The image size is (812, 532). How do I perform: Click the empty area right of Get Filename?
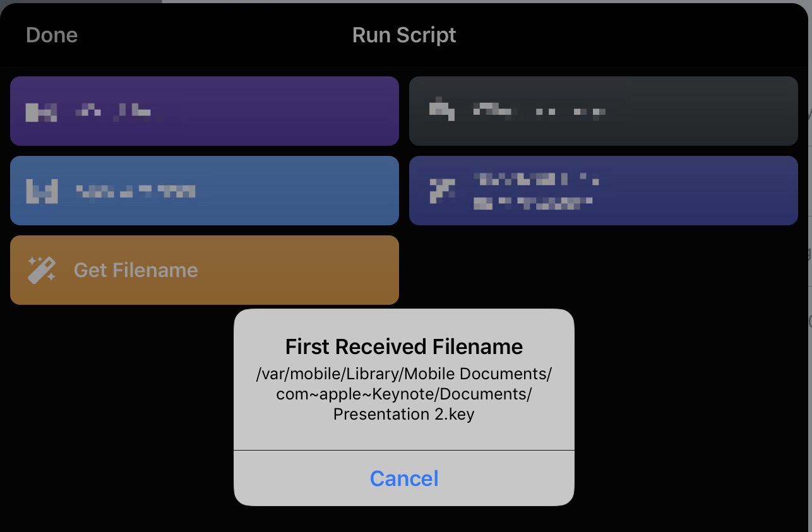point(604,270)
